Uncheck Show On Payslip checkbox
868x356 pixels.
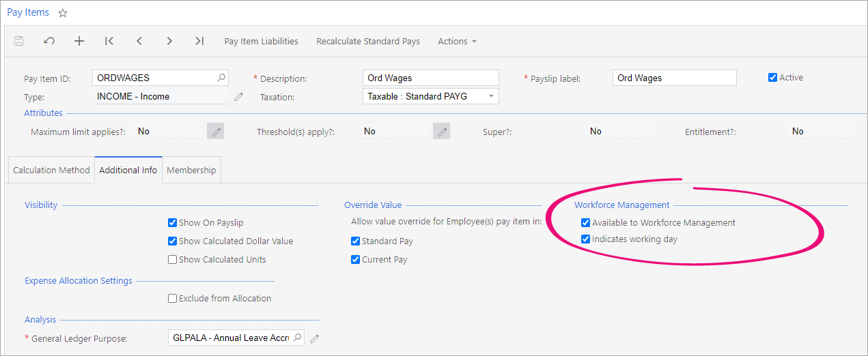tap(173, 223)
